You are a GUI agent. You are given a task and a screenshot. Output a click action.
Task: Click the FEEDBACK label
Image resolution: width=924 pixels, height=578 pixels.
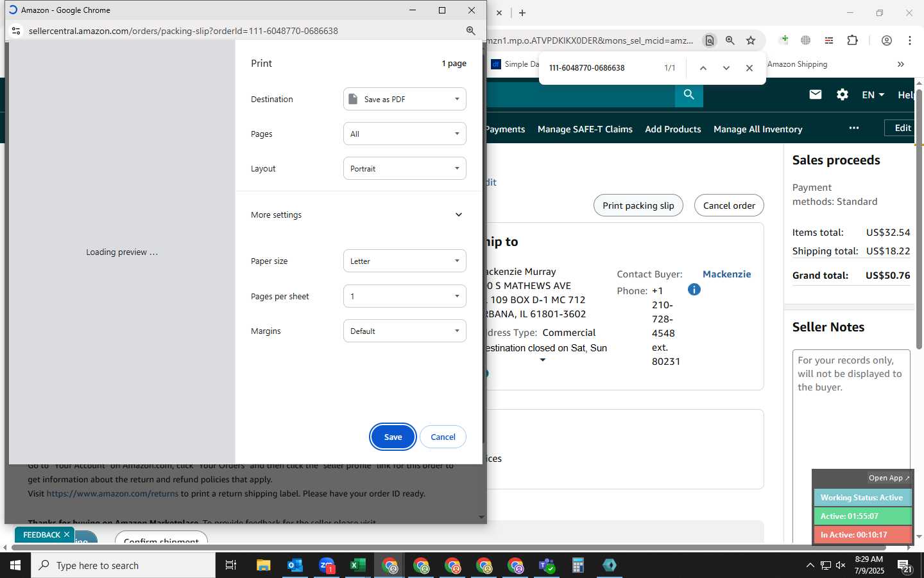(42, 534)
